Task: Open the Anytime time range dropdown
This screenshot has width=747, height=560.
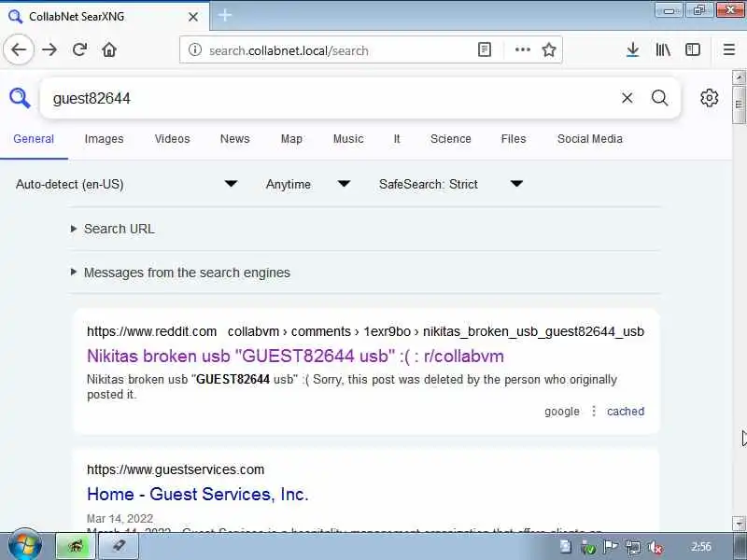Action: 308,184
